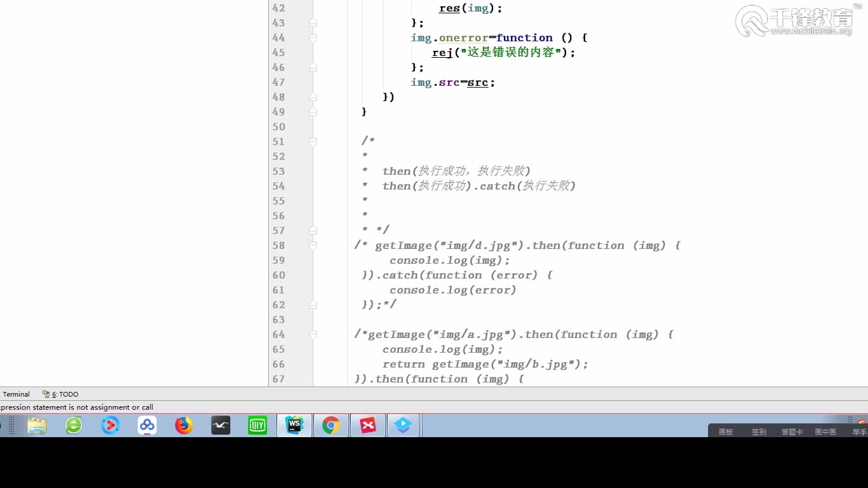
Task: Toggle the comment end fold at line 57
Action: 313,231
